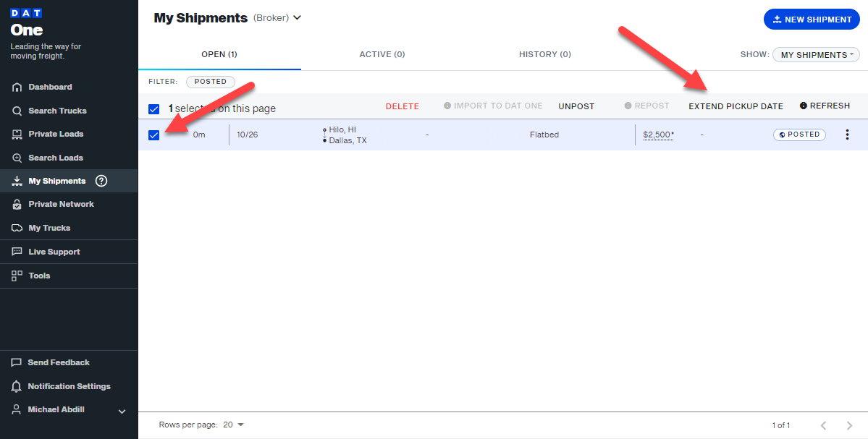Viewport: 868px width, 439px height.
Task: Switch to the History (0) tab
Action: [544, 54]
